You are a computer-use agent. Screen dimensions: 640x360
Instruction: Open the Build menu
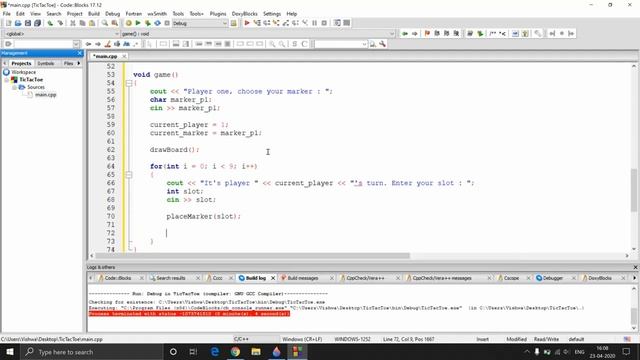click(x=94, y=13)
